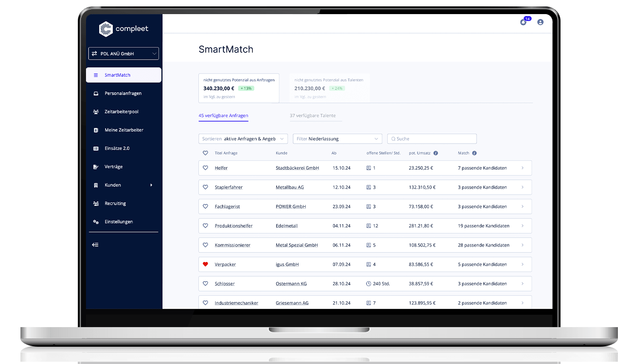Favorite the Industriemechaniker request
637x364 pixels.
point(205,303)
